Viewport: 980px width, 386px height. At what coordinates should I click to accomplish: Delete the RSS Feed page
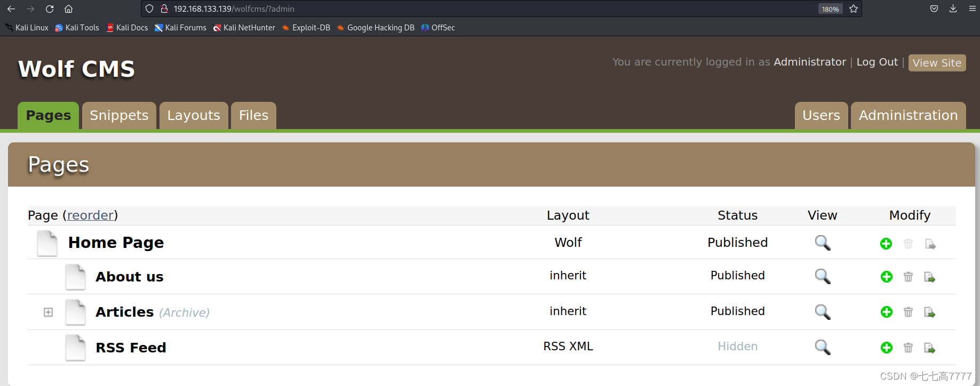coord(908,348)
